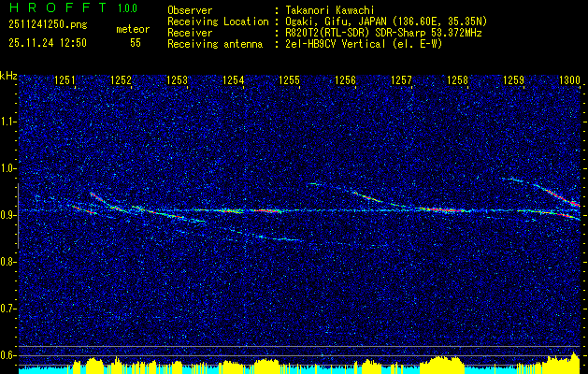
Task: Click the 0.7 kHz frequency label
Action: 7,309
